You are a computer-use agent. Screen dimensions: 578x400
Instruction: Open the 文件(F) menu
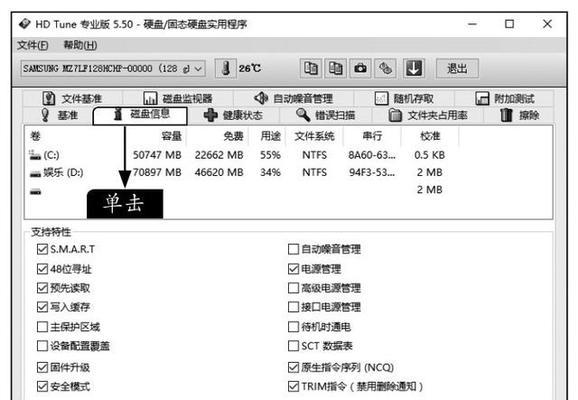[33, 45]
